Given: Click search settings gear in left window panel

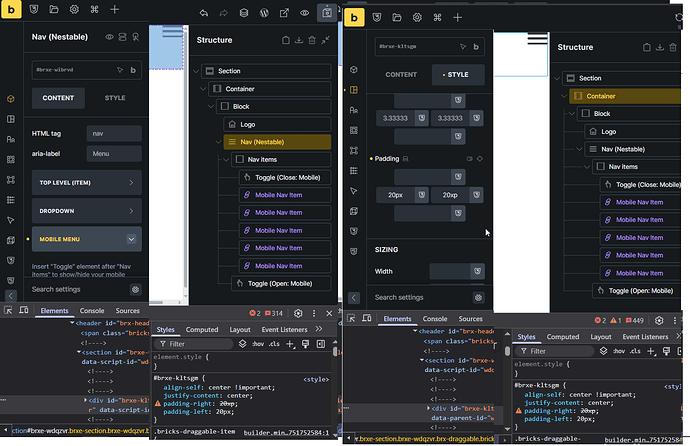Looking at the screenshot, I should [136, 289].
